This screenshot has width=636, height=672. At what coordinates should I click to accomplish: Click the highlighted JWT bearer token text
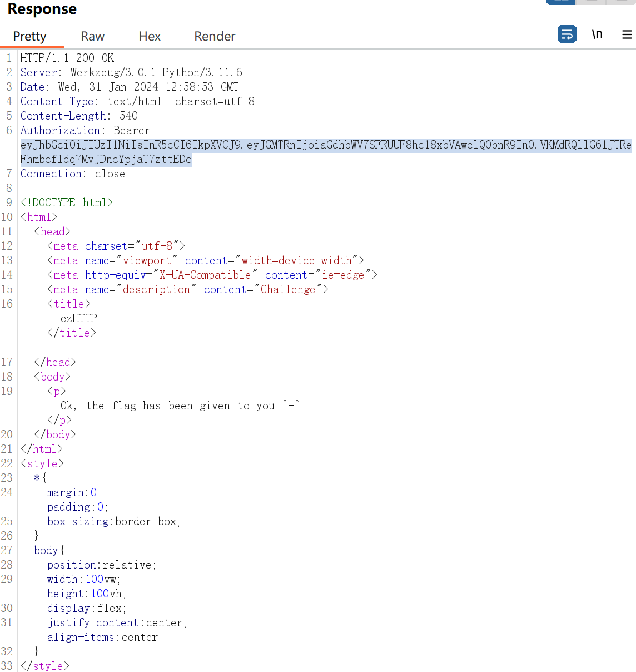(325, 145)
